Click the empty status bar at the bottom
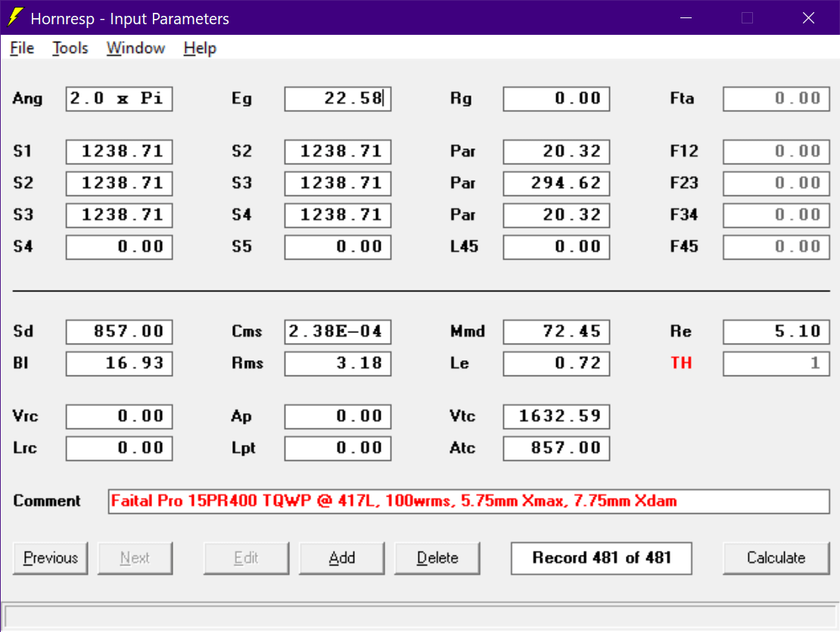Image resolution: width=840 pixels, height=632 pixels. [x=420, y=616]
